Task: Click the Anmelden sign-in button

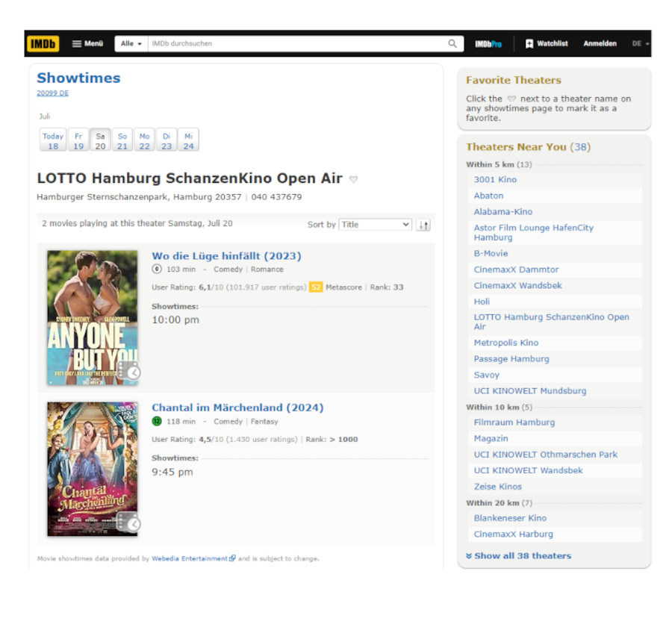Action: click(600, 44)
